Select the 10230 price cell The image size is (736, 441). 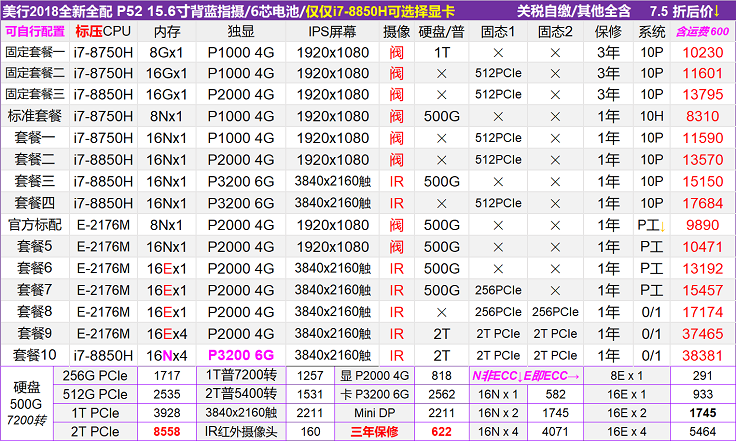click(703, 52)
